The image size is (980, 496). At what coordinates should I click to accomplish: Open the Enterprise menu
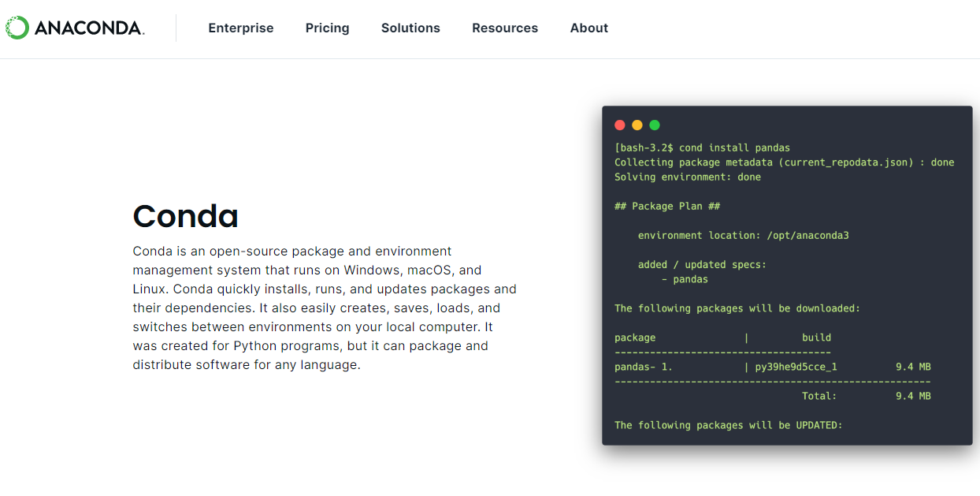241,28
